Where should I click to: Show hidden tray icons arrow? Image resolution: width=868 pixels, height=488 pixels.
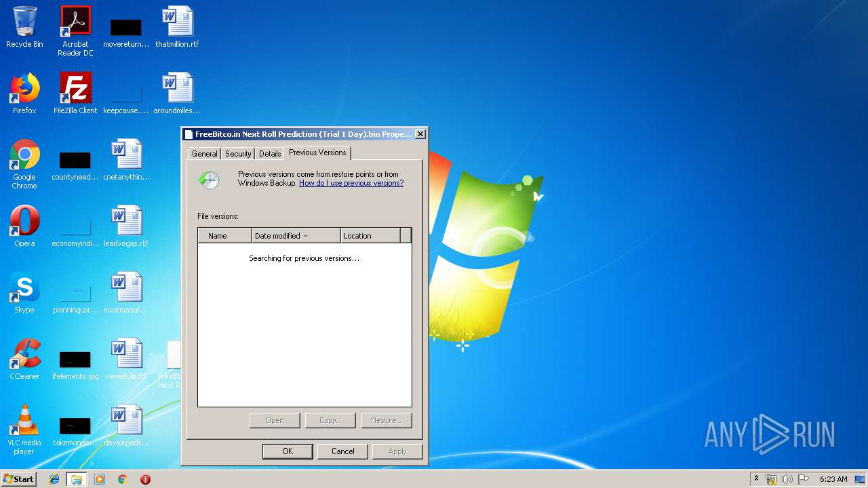[756, 479]
